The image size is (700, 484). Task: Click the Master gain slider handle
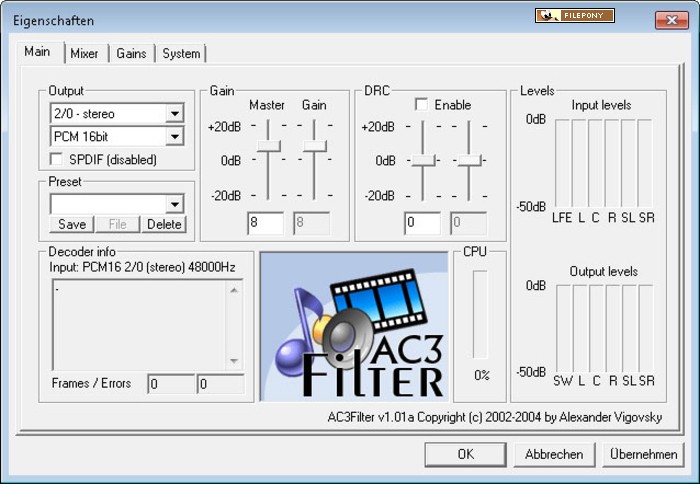tap(269, 146)
